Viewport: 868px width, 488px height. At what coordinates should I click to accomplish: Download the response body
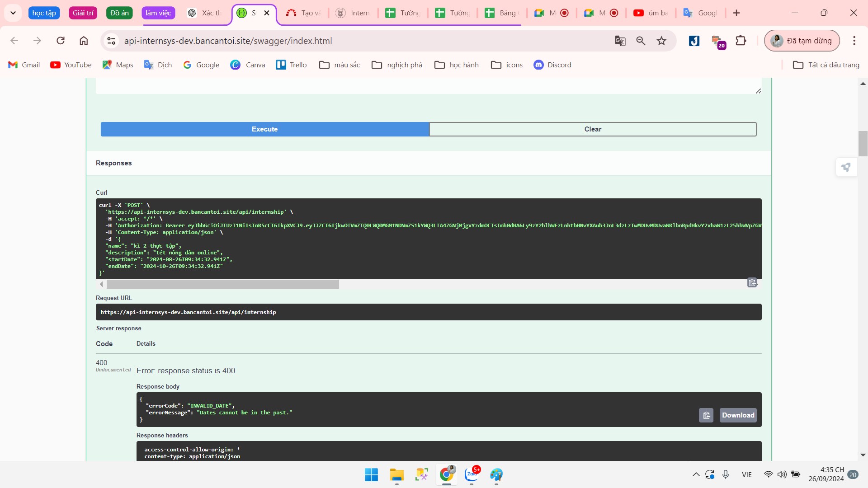[738, 415]
